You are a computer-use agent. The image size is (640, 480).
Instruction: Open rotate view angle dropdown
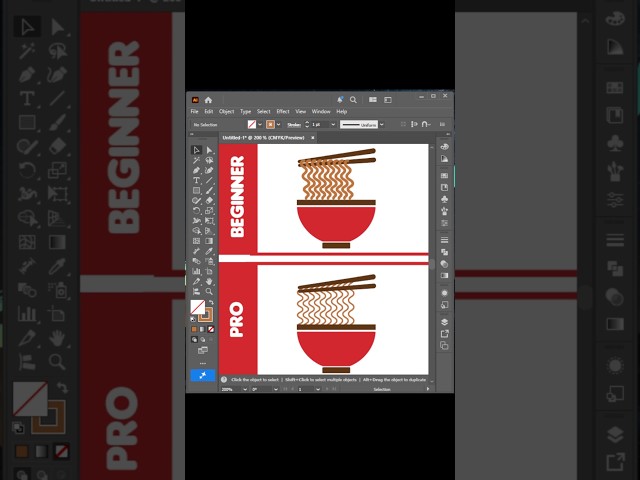coord(276,389)
